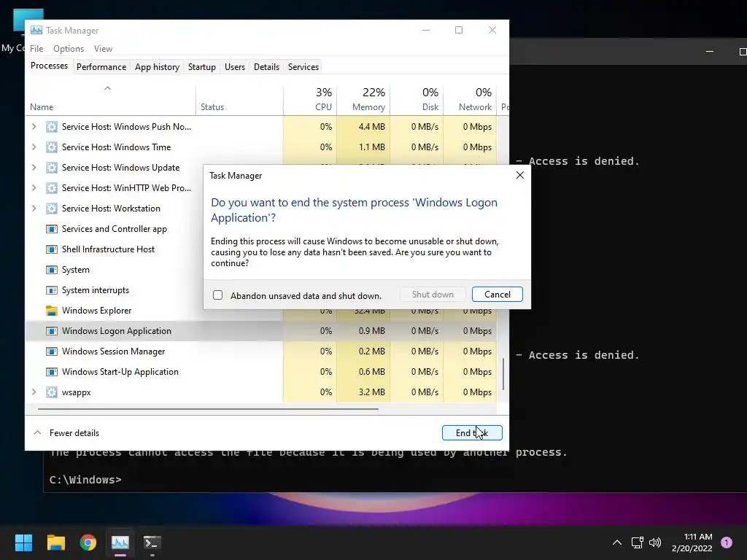Switch to the Startup tab

tap(202, 67)
